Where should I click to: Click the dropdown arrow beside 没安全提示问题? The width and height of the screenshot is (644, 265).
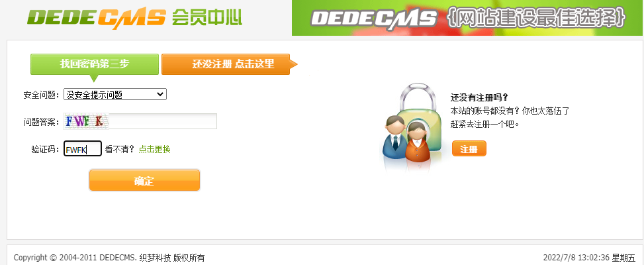(160, 95)
